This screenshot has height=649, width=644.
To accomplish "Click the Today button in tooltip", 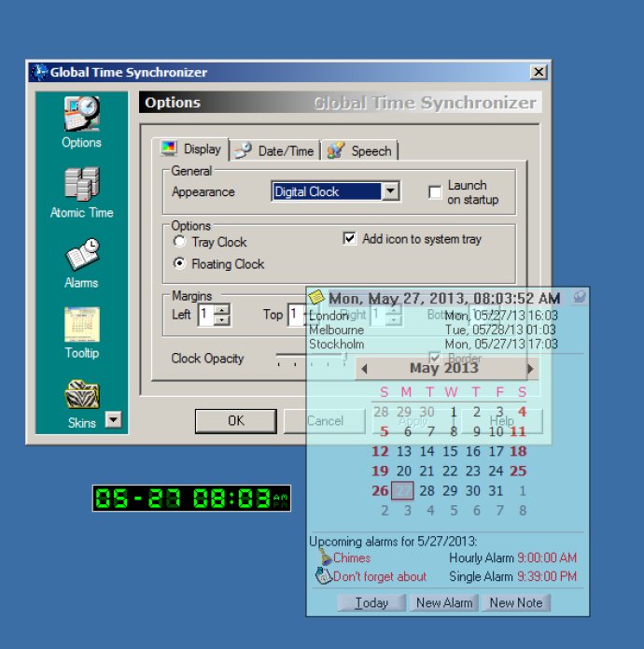I will (x=371, y=602).
